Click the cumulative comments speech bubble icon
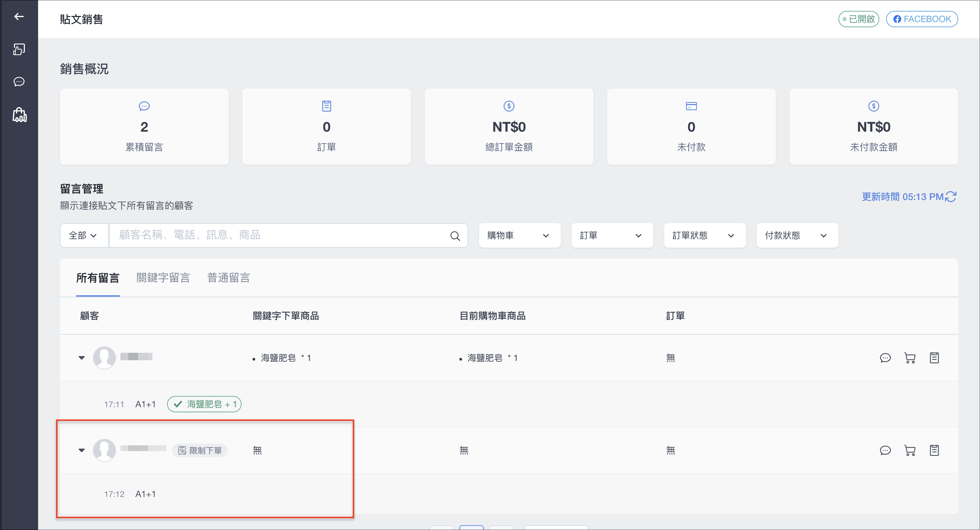 click(x=144, y=106)
